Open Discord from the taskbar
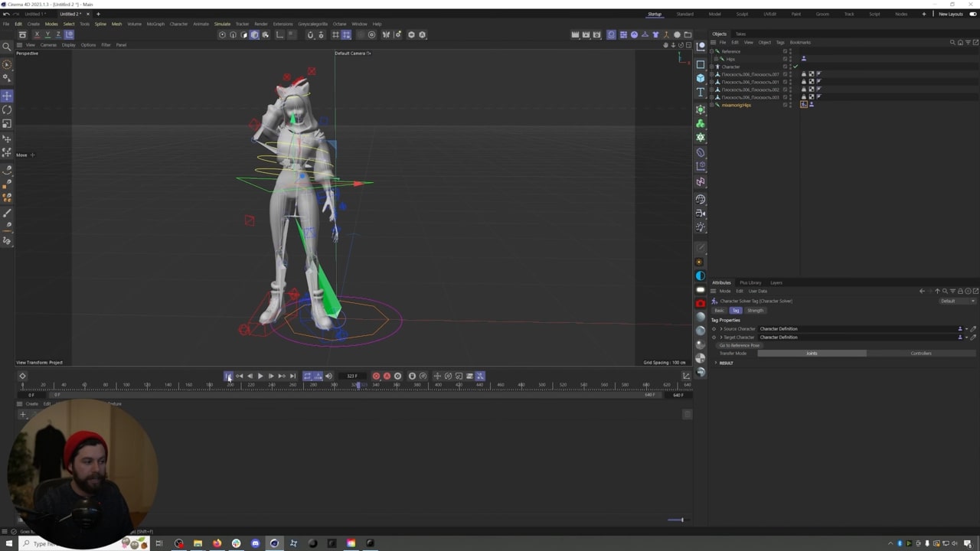This screenshot has height=551, width=980. [x=256, y=543]
